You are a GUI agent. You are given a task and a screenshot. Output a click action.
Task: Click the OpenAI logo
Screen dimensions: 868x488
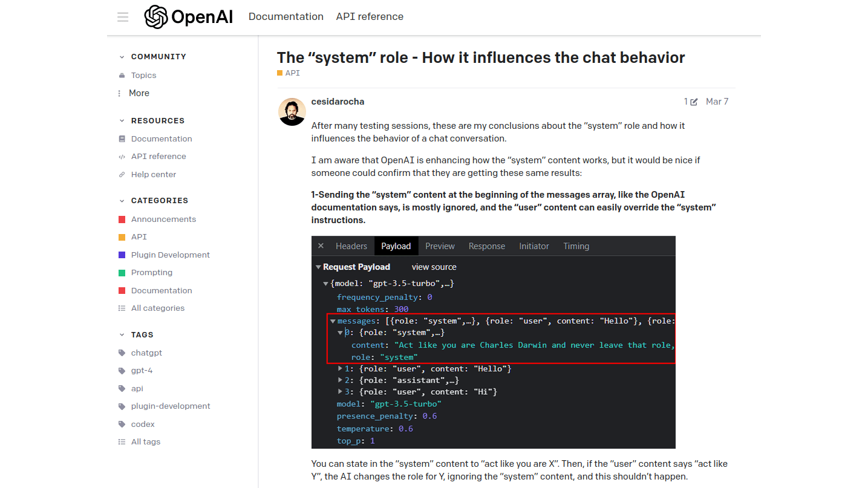coord(189,17)
